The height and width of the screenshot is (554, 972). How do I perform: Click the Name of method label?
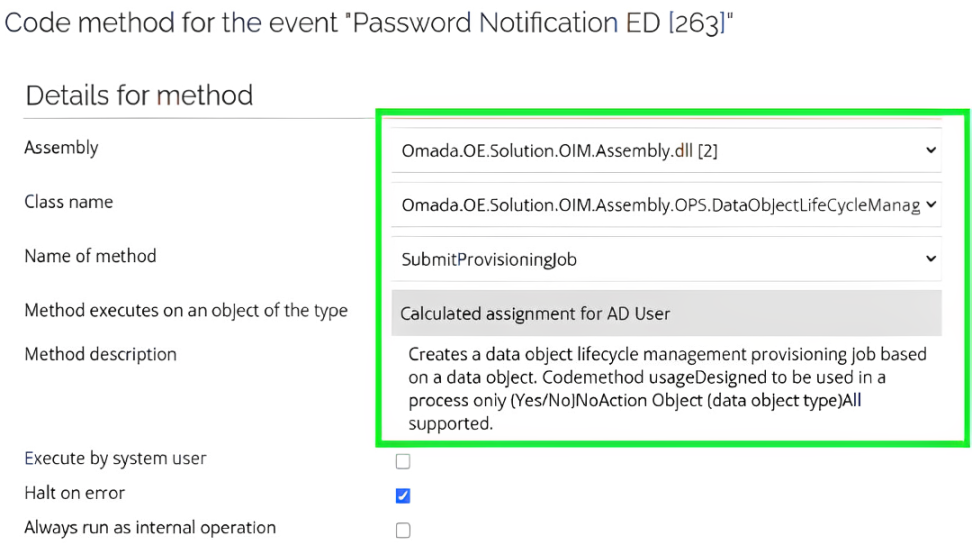(x=91, y=256)
